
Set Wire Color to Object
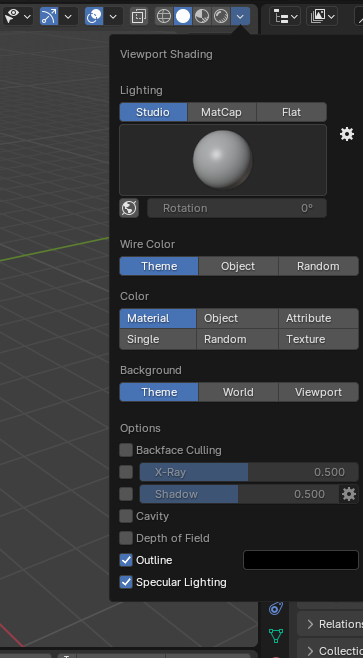tap(238, 266)
